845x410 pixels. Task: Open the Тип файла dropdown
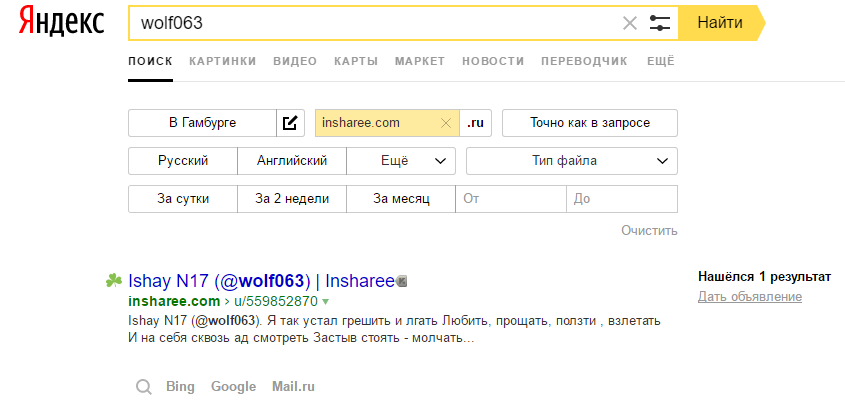[x=572, y=161]
